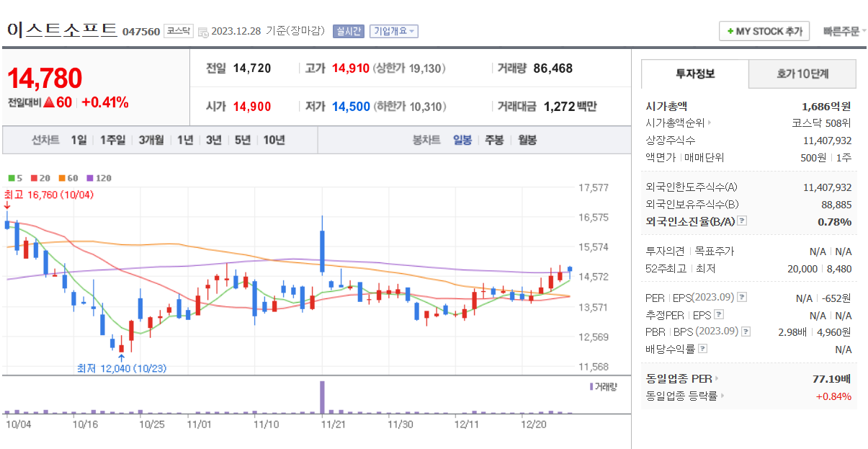Click the help icon next to 외국인소진율(B/A)
The width and height of the screenshot is (868, 449).
tap(742, 222)
